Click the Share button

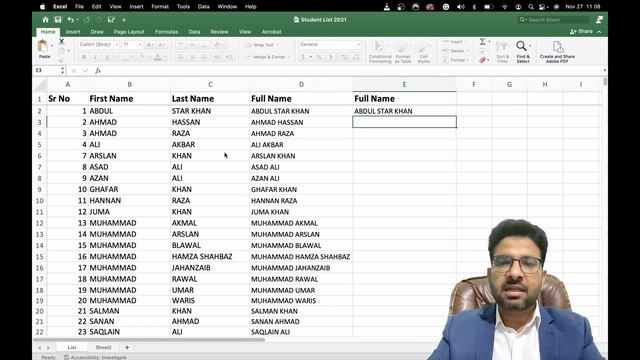(x=581, y=31)
